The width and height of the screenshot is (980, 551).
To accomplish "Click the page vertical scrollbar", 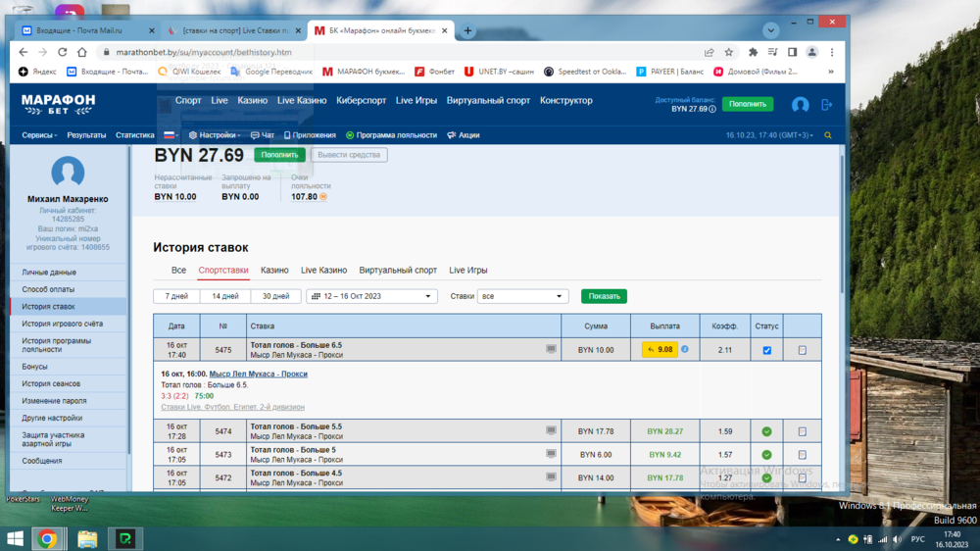I will pyautogui.click(x=841, y=224).
